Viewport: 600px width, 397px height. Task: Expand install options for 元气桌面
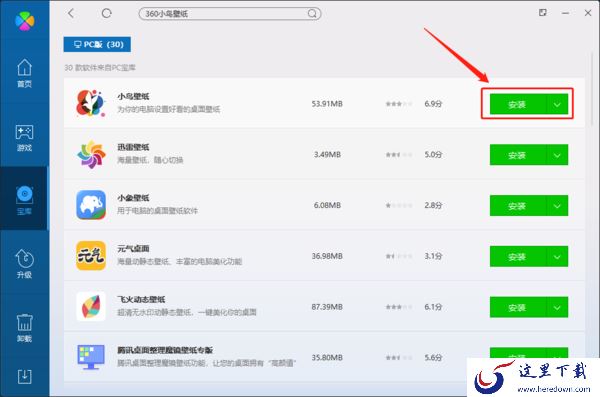[x=557, y=256]
